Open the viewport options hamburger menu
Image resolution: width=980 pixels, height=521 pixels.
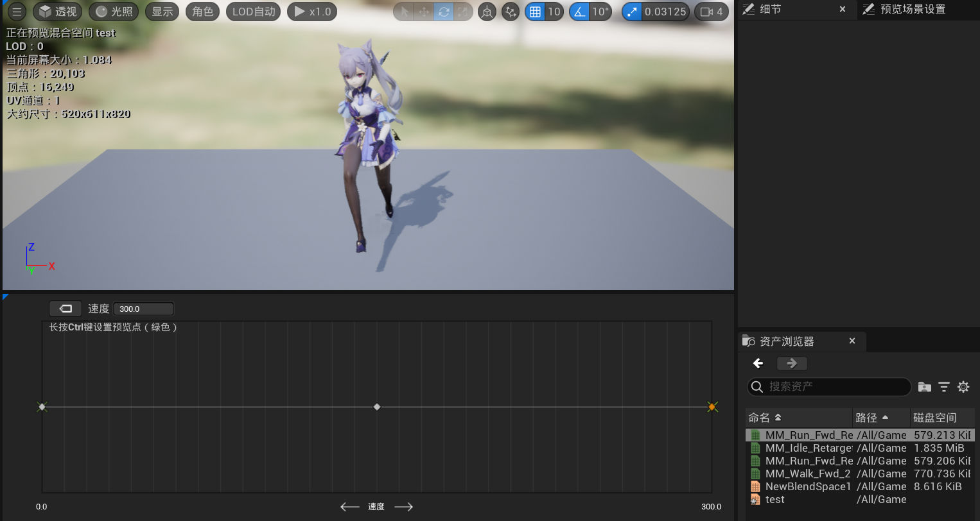17,12
